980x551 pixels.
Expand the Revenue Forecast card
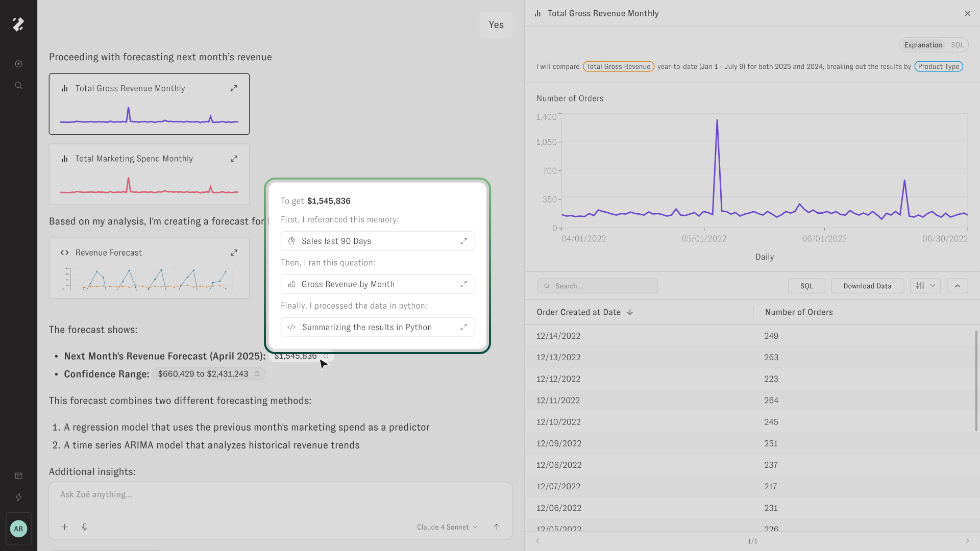pyautogui.click(x=234, y=253)
